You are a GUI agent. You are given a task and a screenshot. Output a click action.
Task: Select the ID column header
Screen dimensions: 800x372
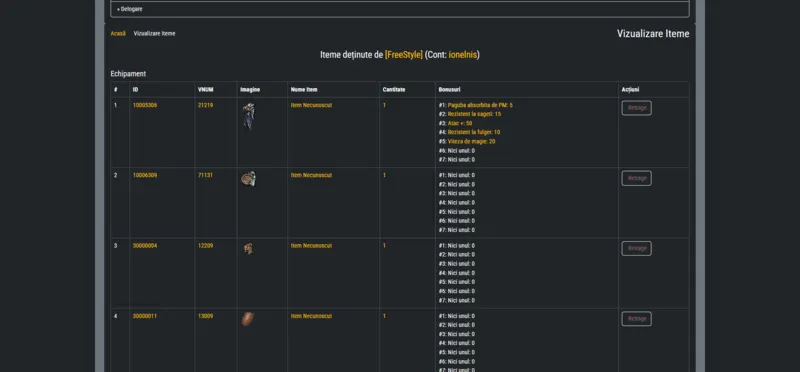(x=135, y=90)
